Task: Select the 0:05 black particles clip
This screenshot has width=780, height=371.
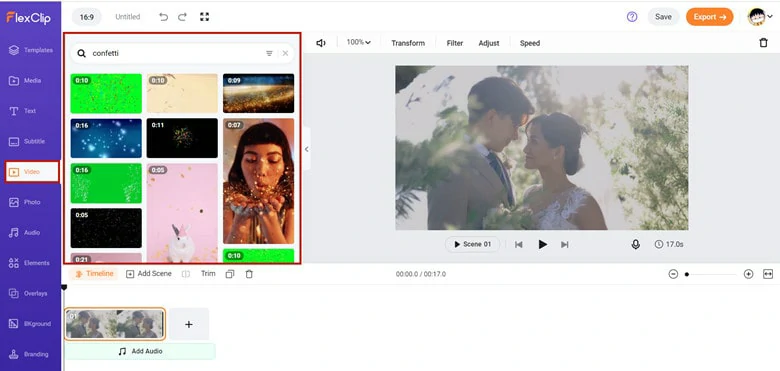Action: [106, 228]
